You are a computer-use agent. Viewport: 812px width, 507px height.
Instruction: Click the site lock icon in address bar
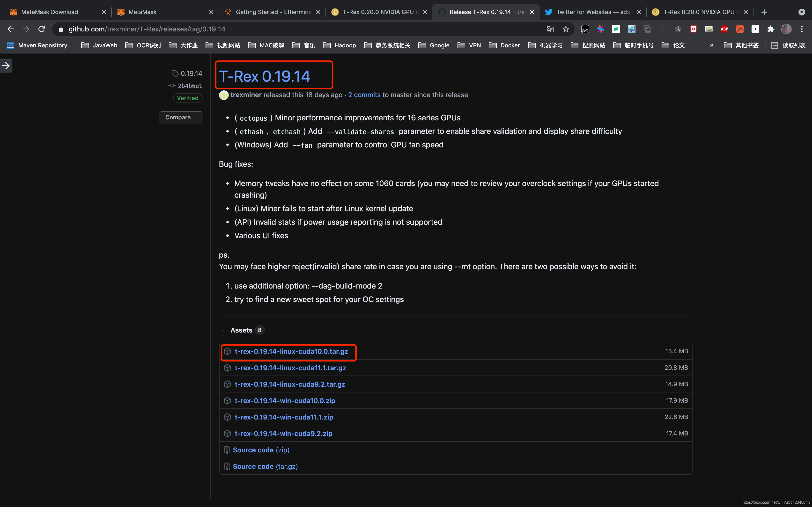pyautogui.click(x=61, y=29)
